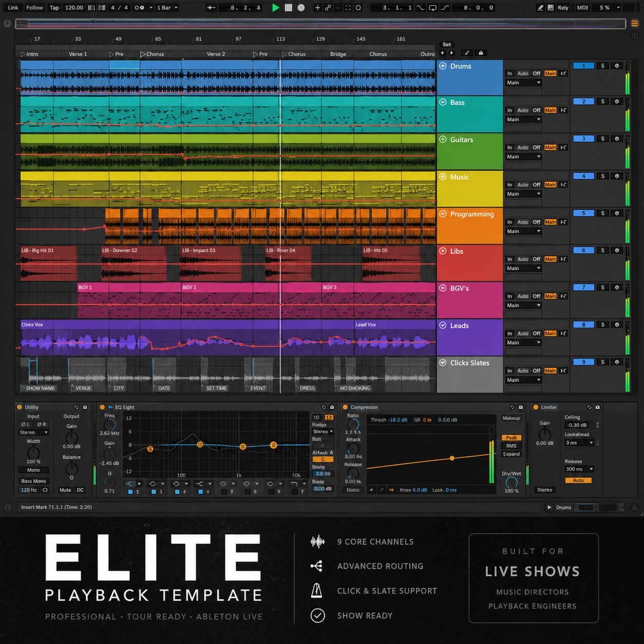Click the EQ Eight device save icon
644x644 pixels.
pos(332,407)
